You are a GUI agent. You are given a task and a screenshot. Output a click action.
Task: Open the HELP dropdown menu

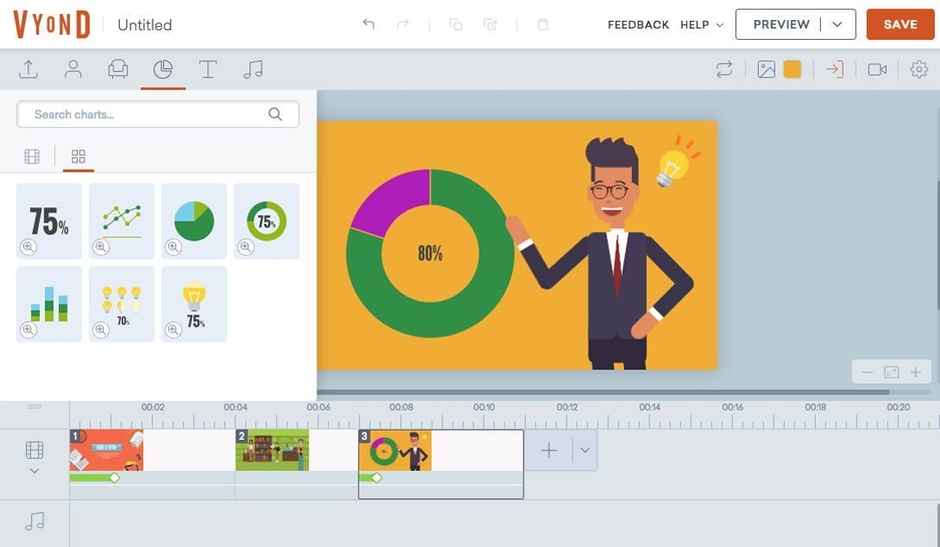(x=701, y=24)
